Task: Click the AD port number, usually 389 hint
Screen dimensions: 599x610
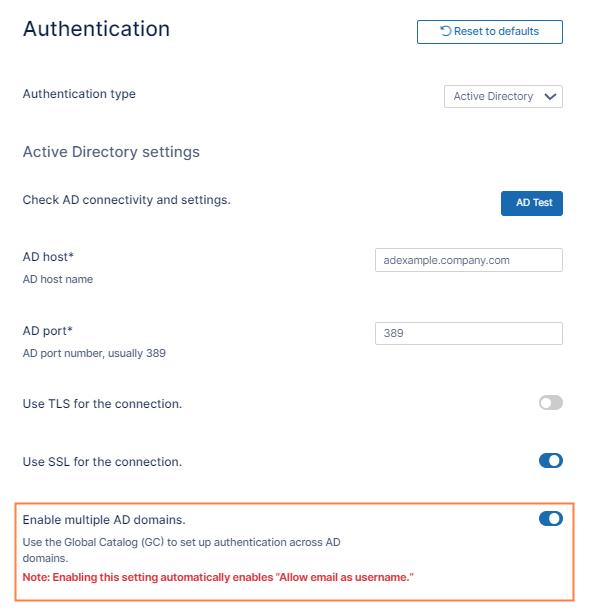Action: [94, 353]
